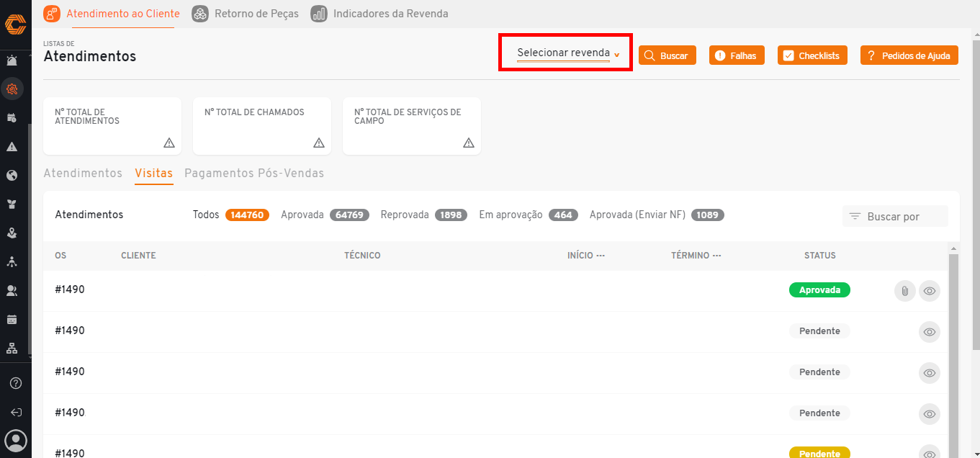The image size is (980, 458).
Task: Open the map location pin sidebar icon
Action: pos(12,233)
